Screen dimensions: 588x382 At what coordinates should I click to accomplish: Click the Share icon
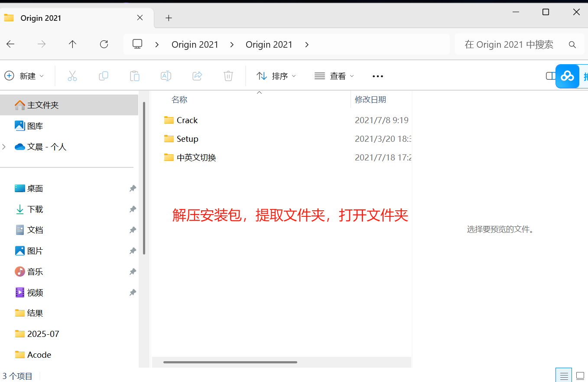197,76
